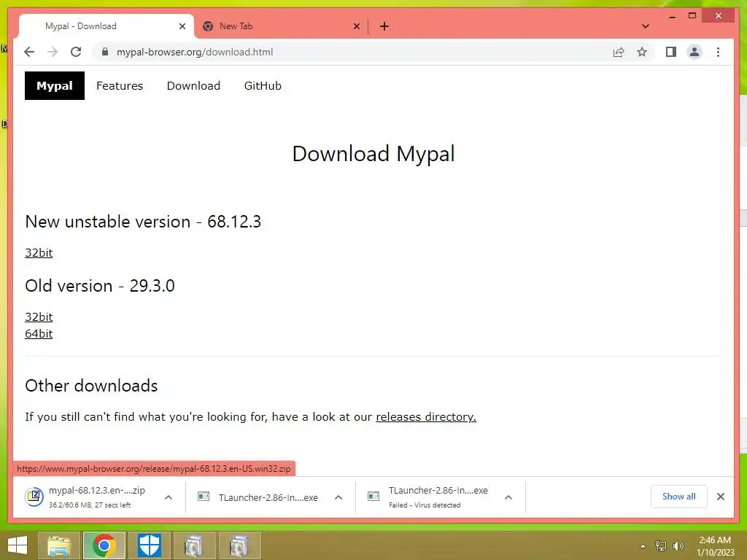Share this page using the share icon
This screenshot has height=560, width=747.
coord(619,52)
